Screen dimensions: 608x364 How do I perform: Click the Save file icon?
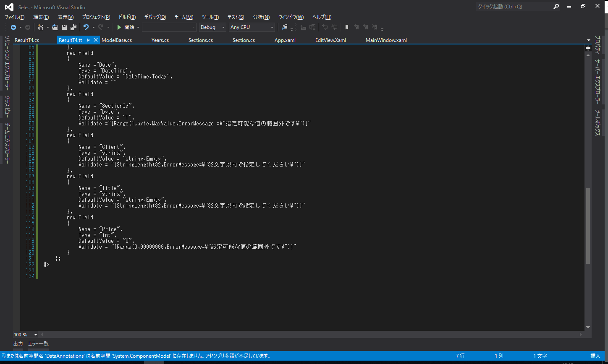pos(64,27)
